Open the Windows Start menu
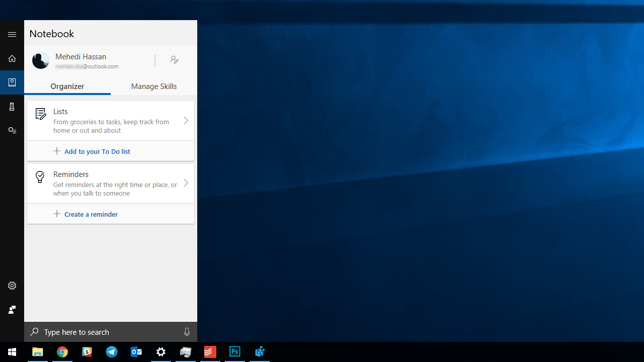 point(12,352)
